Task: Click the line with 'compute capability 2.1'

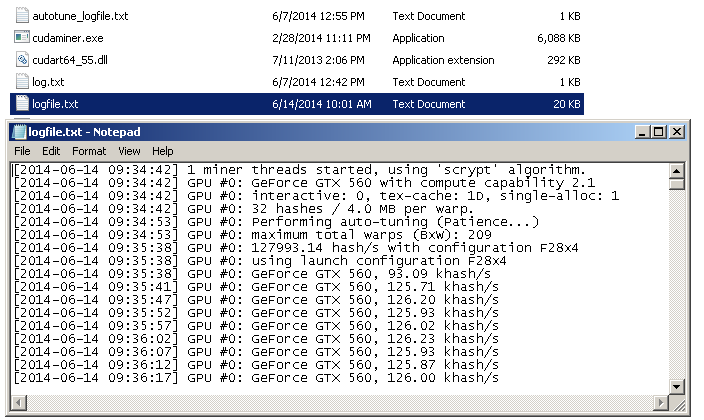Action: 304,183
